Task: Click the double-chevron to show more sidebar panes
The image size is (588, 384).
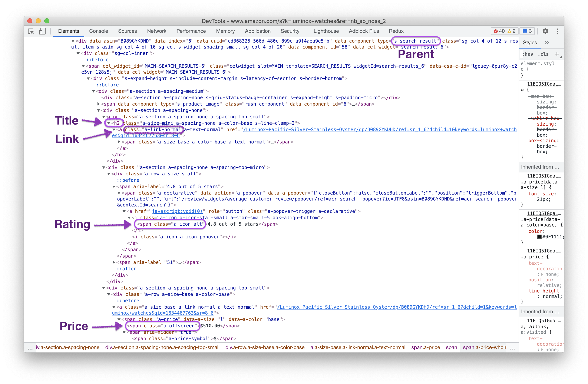Action: point(547,43)
